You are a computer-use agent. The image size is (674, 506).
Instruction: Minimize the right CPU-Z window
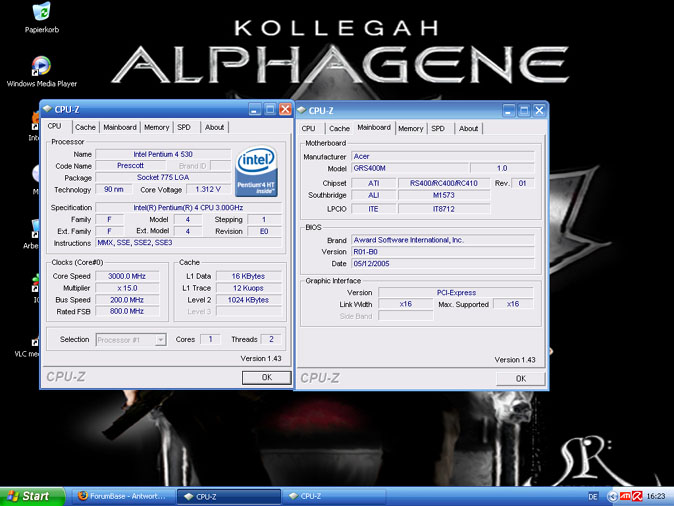click(509, 111)
